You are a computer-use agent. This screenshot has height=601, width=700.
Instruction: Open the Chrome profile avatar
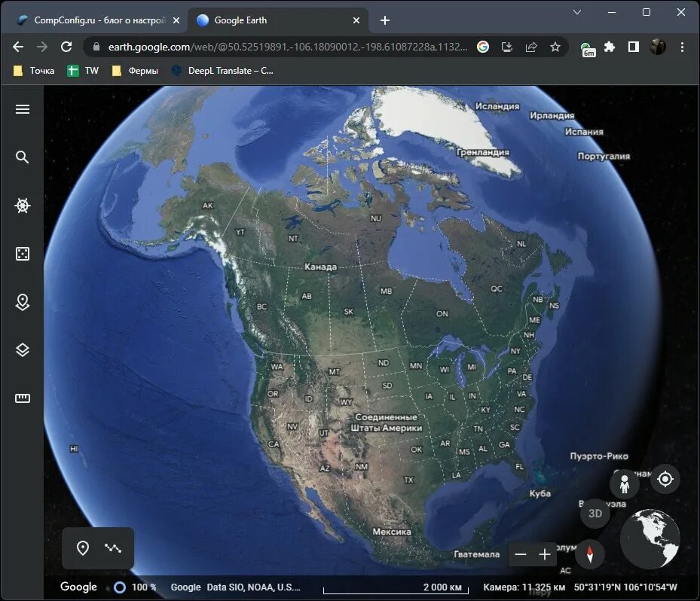click(x=658, y=47)
